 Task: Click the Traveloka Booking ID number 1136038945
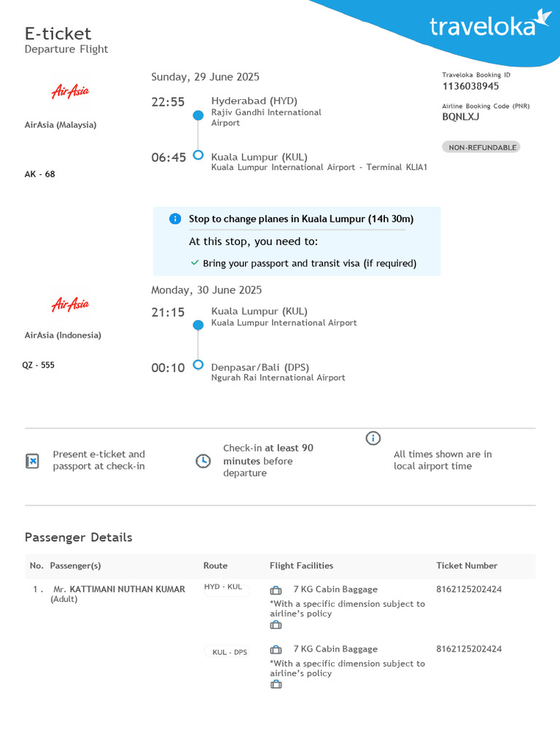(x=470, y=86)
